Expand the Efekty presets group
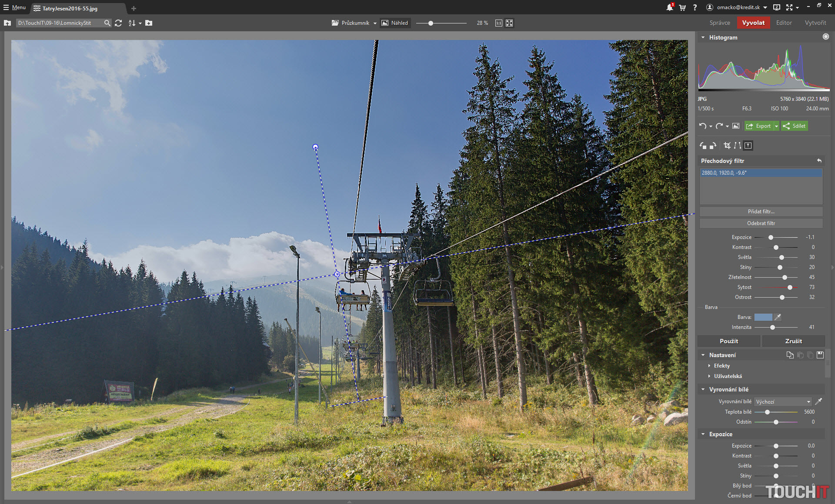The height and width of the screenshot is (504, 835). (x=721, y=366)
